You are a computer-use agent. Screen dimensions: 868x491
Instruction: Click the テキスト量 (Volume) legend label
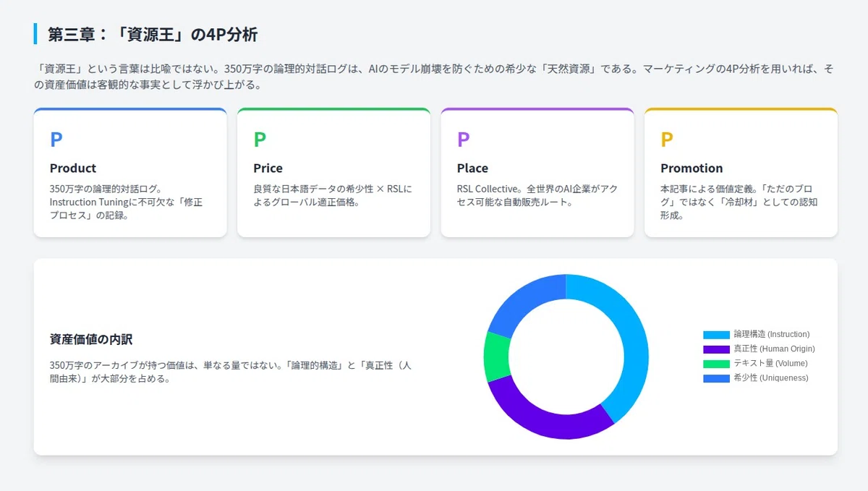click(770, 364)
